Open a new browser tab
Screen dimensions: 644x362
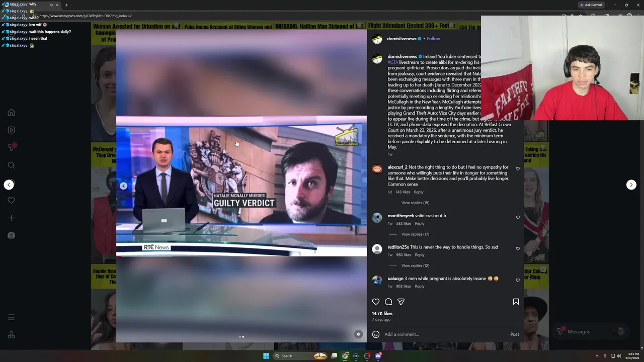(x=66, y=5)
